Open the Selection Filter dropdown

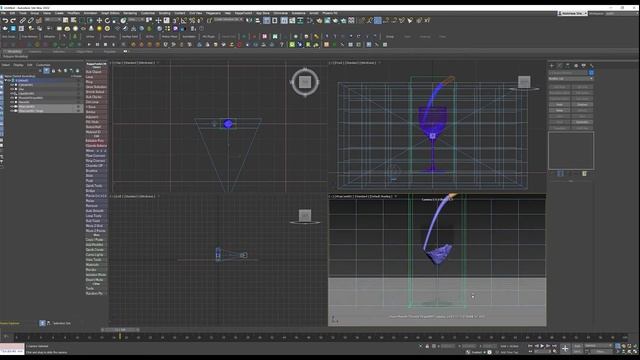pos(52,20)
